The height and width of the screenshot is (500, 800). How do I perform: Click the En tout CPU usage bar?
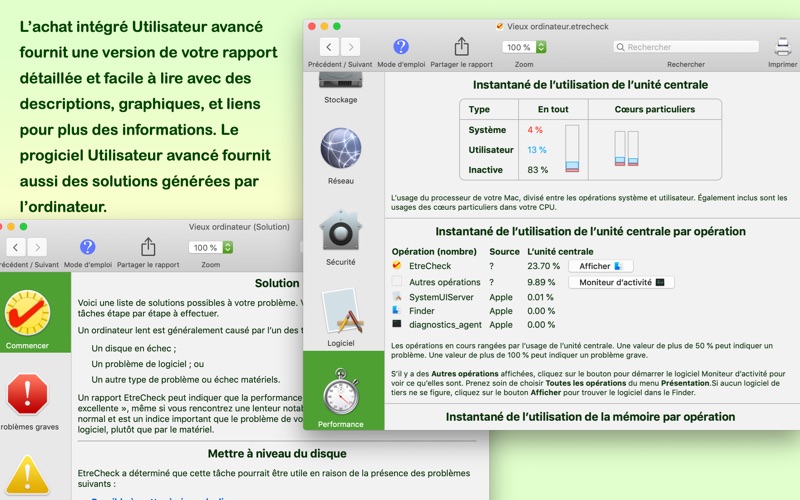[572, 148]
